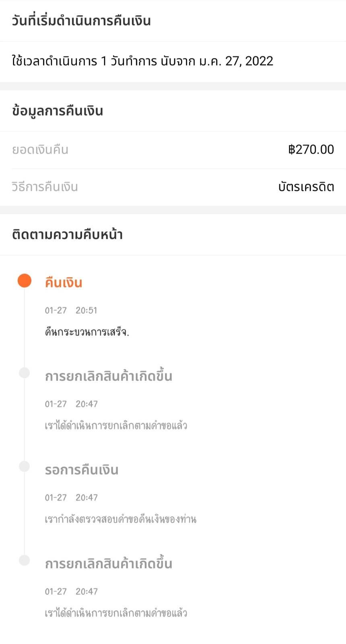Tap marker of the latest การยกเลิกสินค้าเกิดขึ้น step

pos(25,373)
